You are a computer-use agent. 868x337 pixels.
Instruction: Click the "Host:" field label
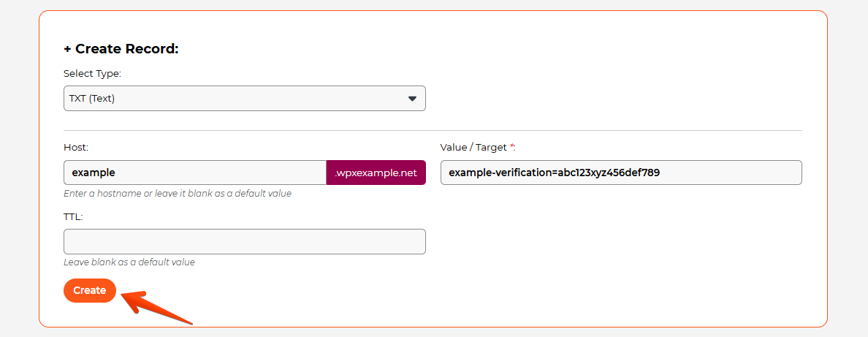click(x=76, y=147)
